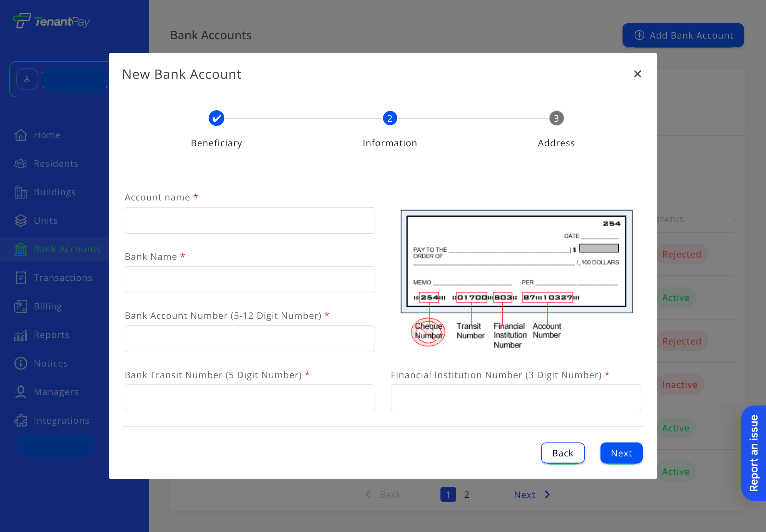Screen dimensions: 766x532
Task: Click the Notices info icon
Action: pyautogui.click(x=21, y=363)
